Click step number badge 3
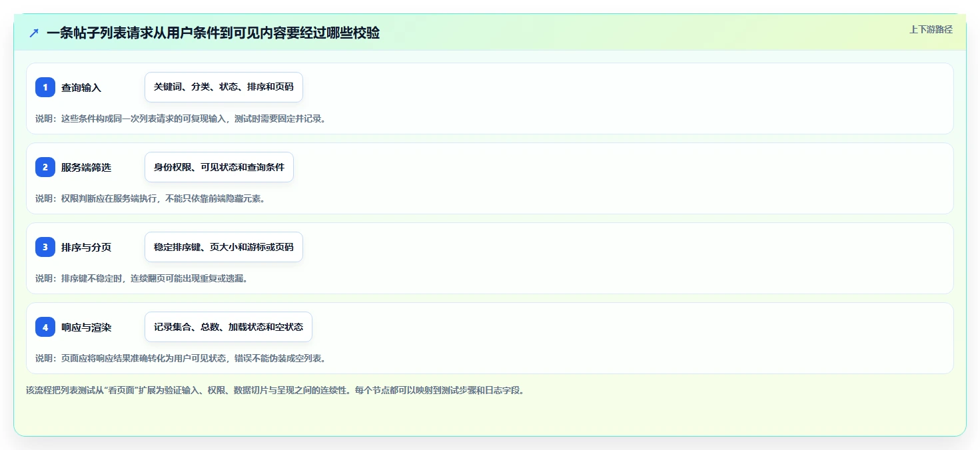The image size is (980, 450). pyautogui.click(x=45, y=247)
